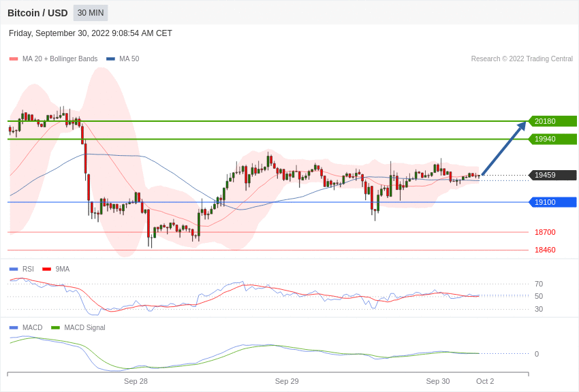Click the MA 20 + Bollinger Bands swatch
This screenshot has width=579, height=392.
pyautogui.click(x=14, y=59)
